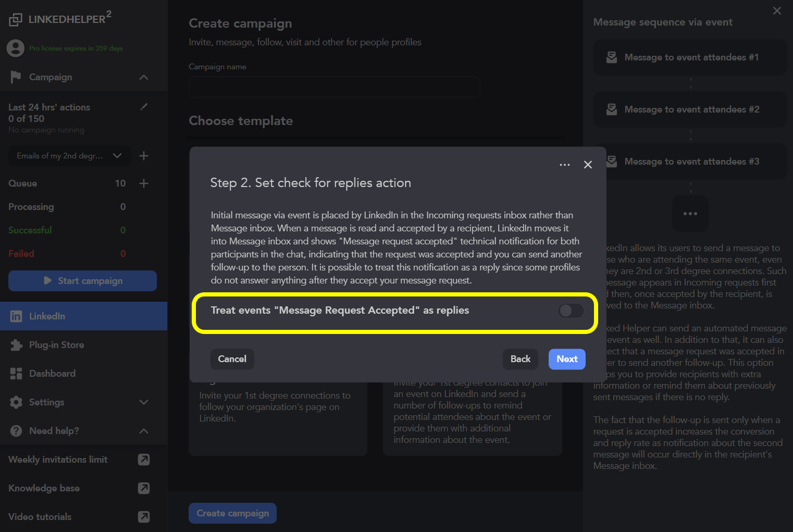Image resolution: width=793 pixels, height=532 pixels.
Task: Click the Campaign name input field
Action: [334, 87]
